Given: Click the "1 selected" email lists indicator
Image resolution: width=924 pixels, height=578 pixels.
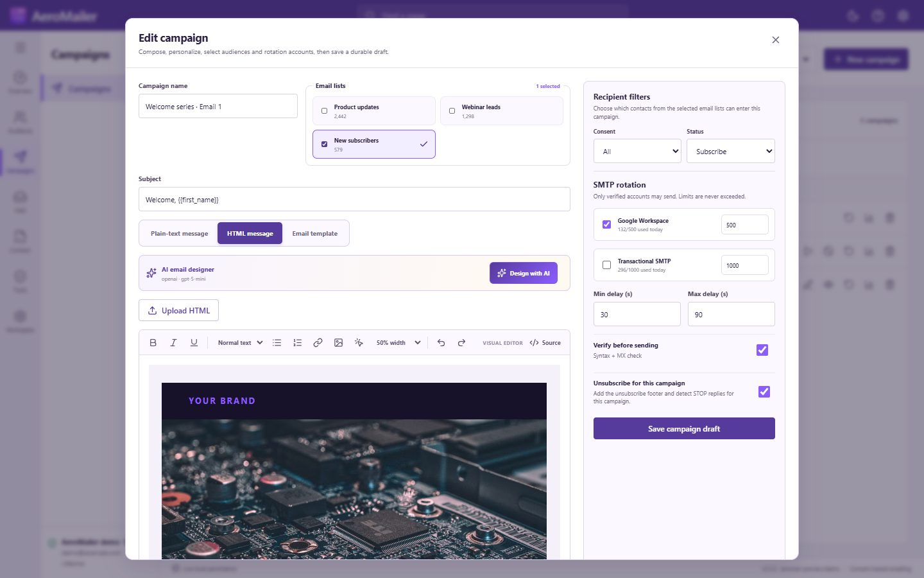Looking at the screenshot, I should click(x=548, y=86).
